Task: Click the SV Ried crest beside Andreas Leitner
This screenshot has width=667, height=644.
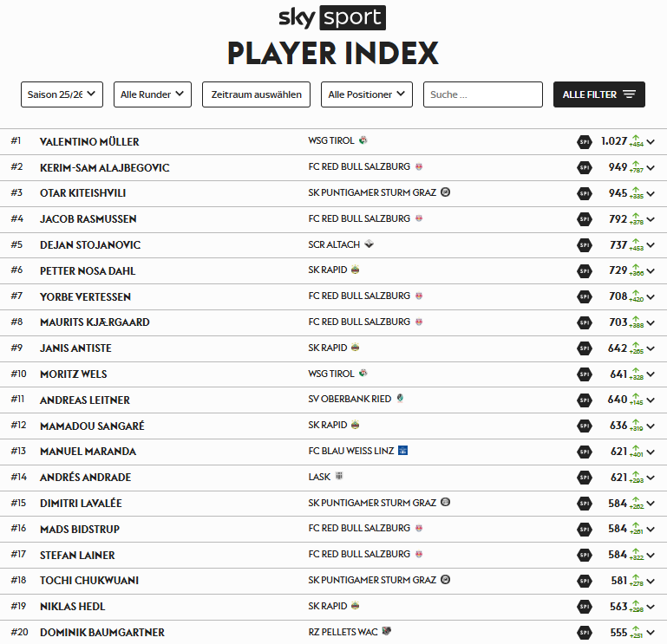Action: 399,399
